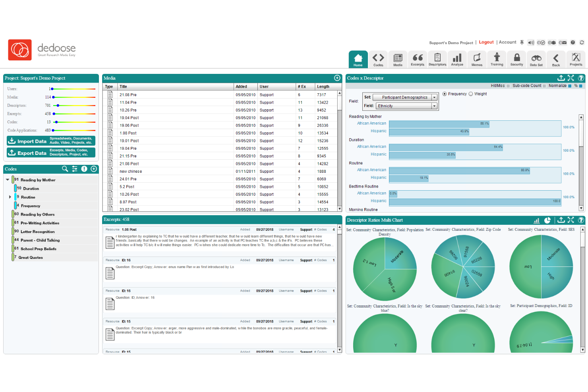
Task: Click the exclamation icon in the Codes panel
Action: pos(84,169)
